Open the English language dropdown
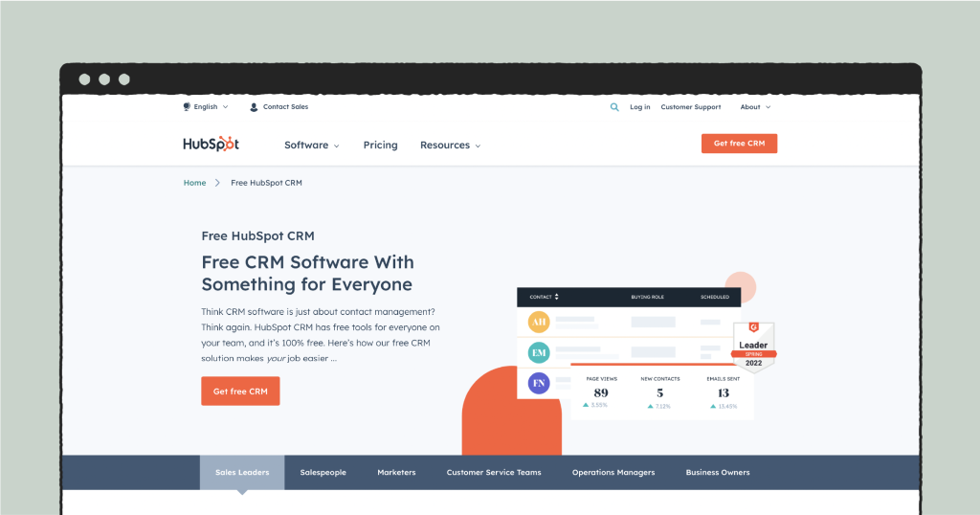Viewport: 980px width, 515px height. pos(207,107)
